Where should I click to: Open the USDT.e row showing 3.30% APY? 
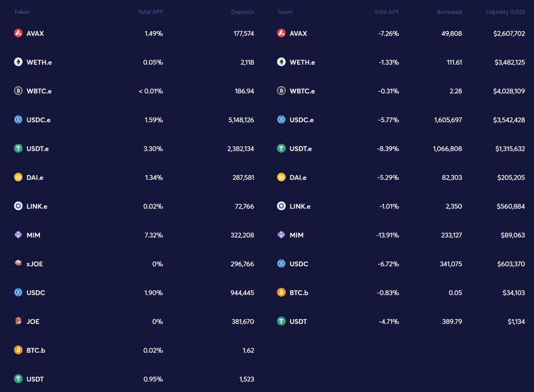(134, 149)
